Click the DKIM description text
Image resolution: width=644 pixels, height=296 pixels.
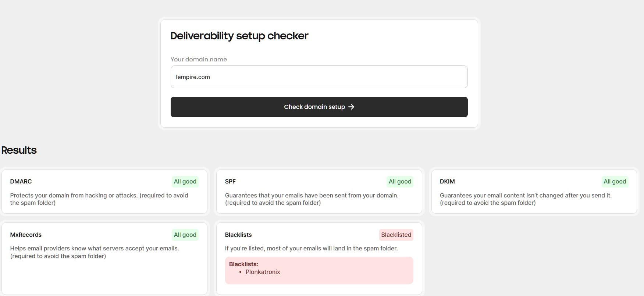point(525,199)
